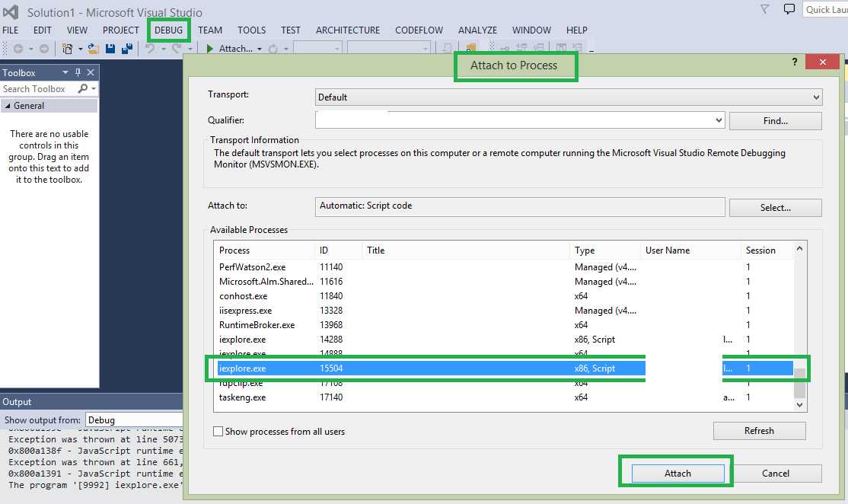Viewport: 848px width, 504px height.
Task: Click the help question mark in dialog
Action: [795, 62]
